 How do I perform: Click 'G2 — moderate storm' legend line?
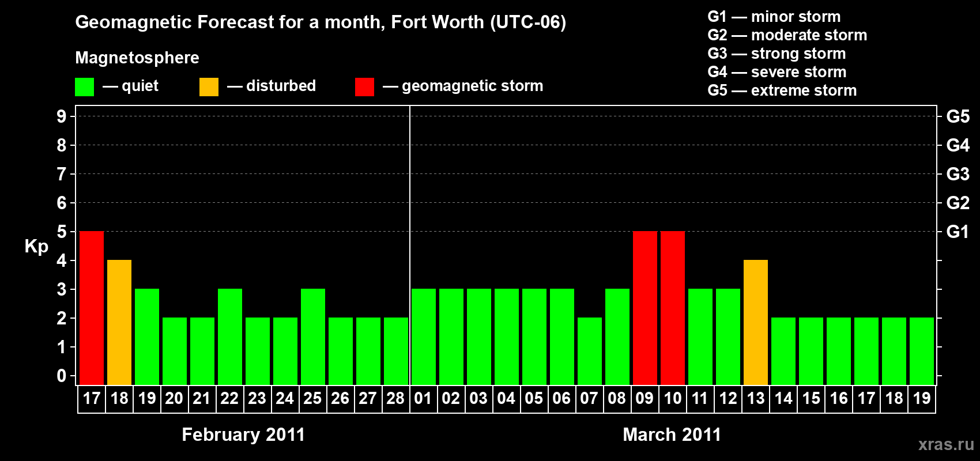click(787, 35)
